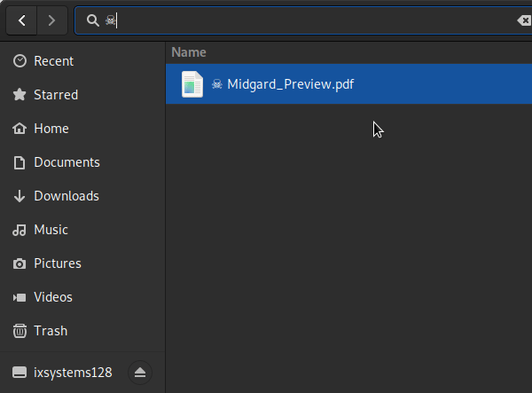This screenshot has width=532, height=393.
Task: Click the Starred star icon
Action: [20, 95]
